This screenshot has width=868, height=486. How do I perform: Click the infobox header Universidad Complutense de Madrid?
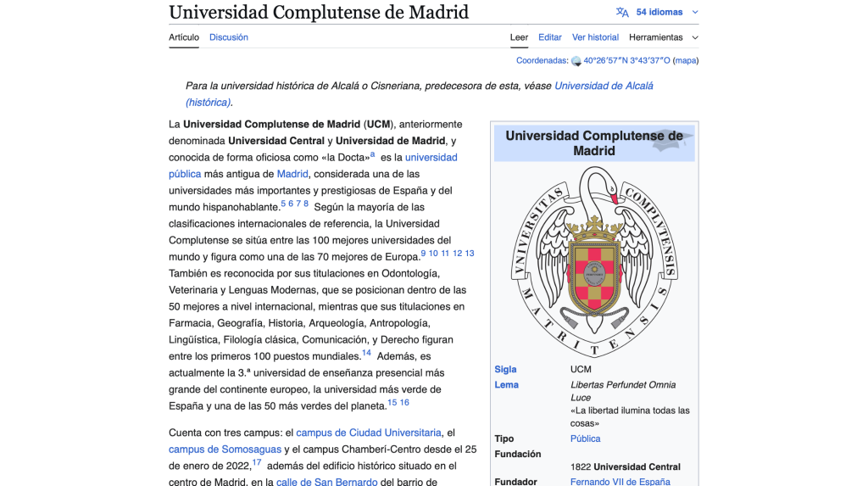click(x=594, y=143)
